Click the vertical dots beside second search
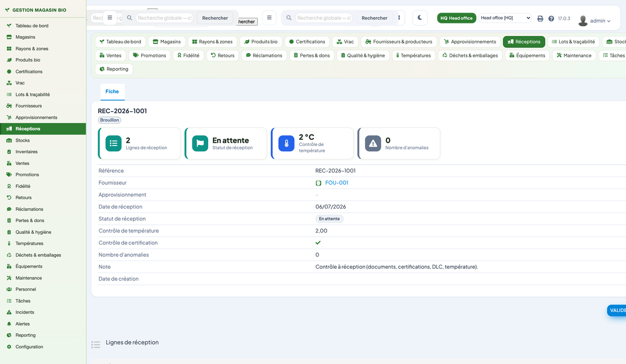The height and width of the screenshot is (364, 626). point(400,18)
